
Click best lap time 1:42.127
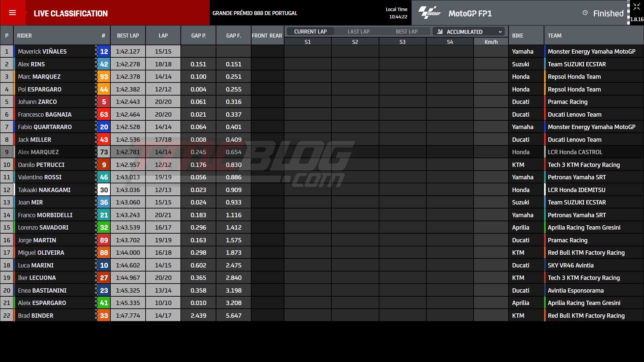(128, 52)
